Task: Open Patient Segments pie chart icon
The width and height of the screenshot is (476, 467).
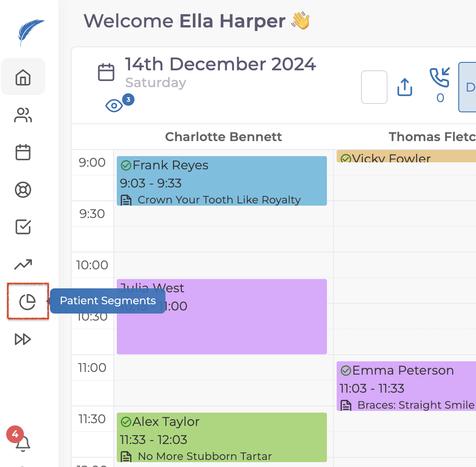Action: [x=27, y=302]
